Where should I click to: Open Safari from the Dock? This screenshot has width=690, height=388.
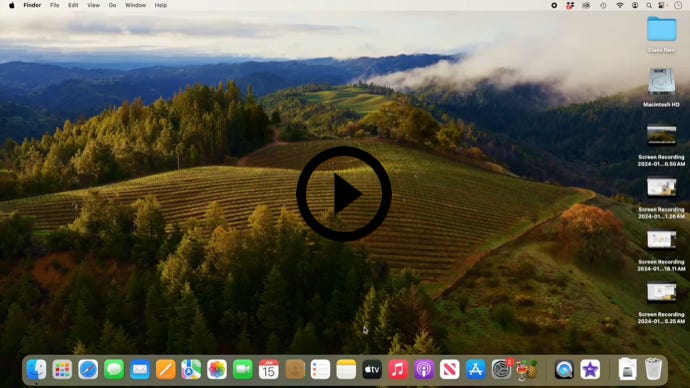point(88,369)
